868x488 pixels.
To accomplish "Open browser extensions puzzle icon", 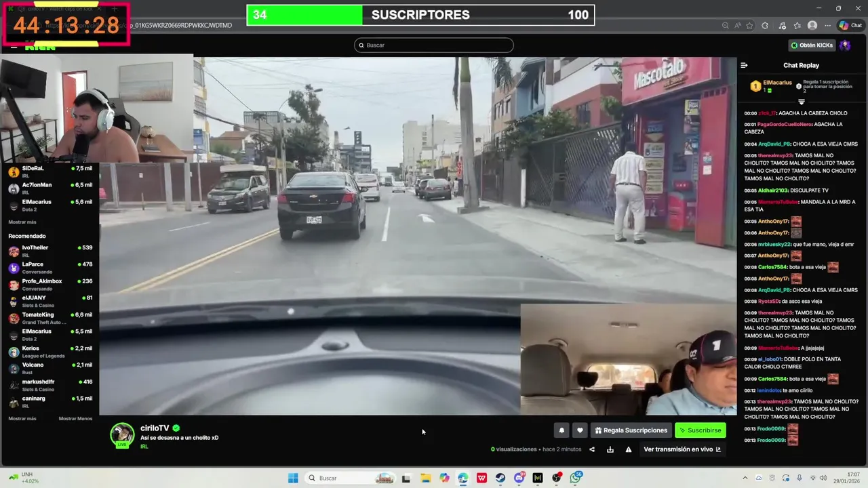I will [x=765, y=26].
